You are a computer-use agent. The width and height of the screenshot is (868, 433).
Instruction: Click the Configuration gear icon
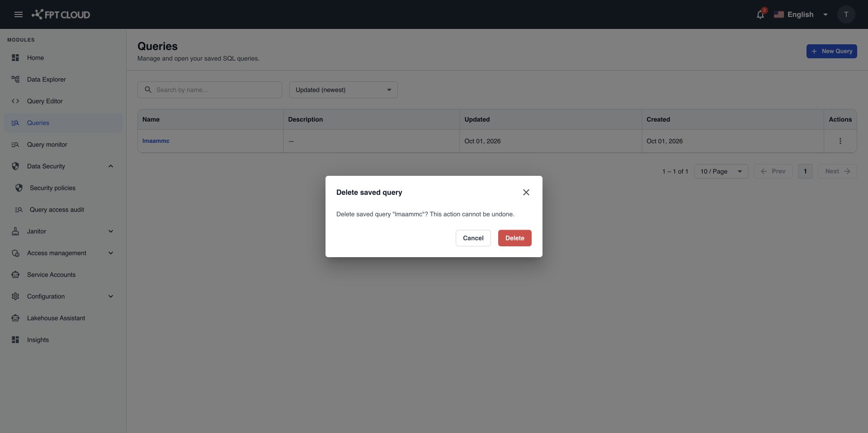point(15,297)
